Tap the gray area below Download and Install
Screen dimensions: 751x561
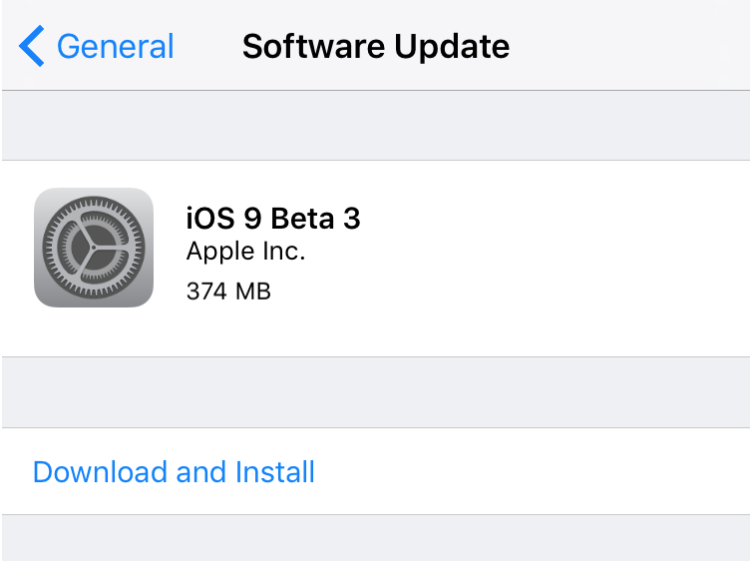(x=375, y=538)
